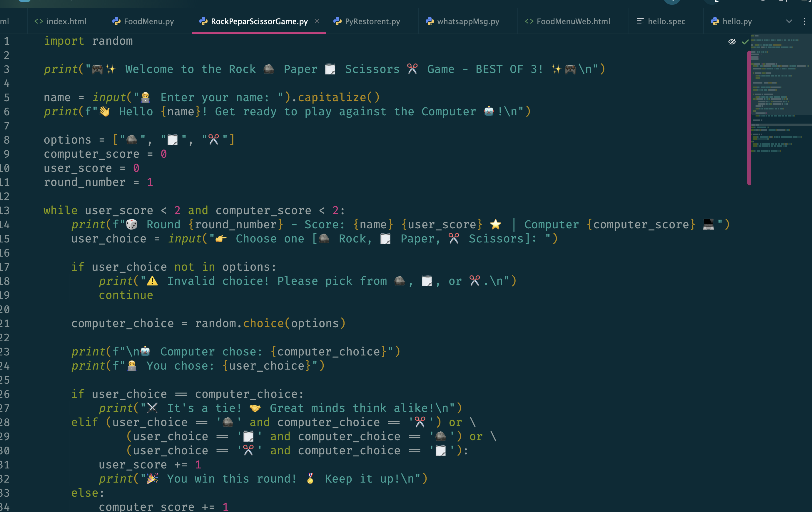Click the Python icon on FoodMenu.py tab

point(116,21)
